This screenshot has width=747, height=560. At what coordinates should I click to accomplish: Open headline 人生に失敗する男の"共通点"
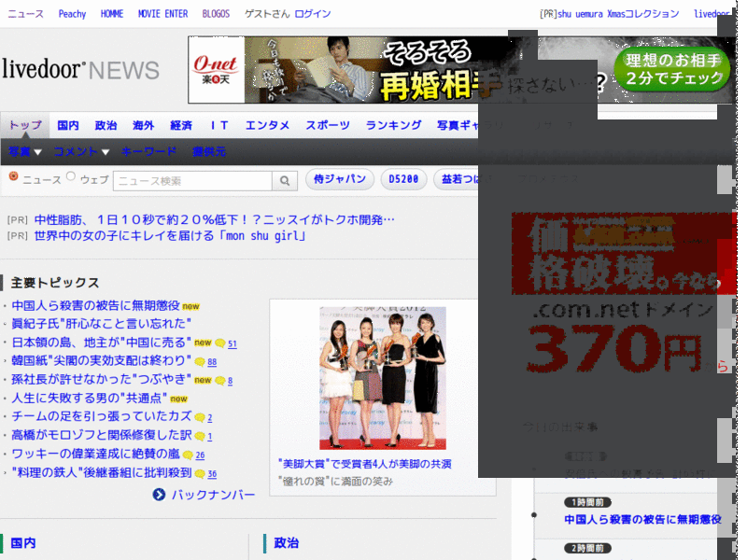pos(90,398)
